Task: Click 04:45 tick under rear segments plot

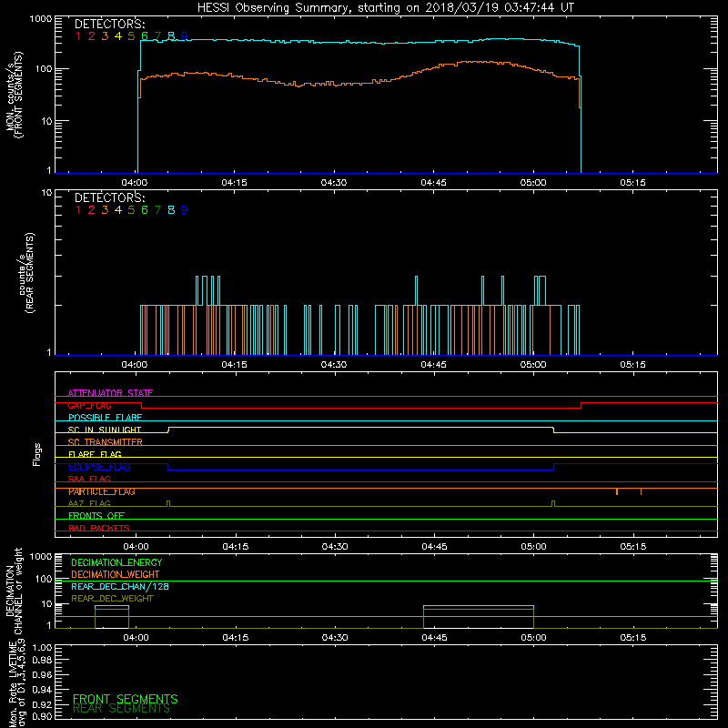Action: (434, 365)
